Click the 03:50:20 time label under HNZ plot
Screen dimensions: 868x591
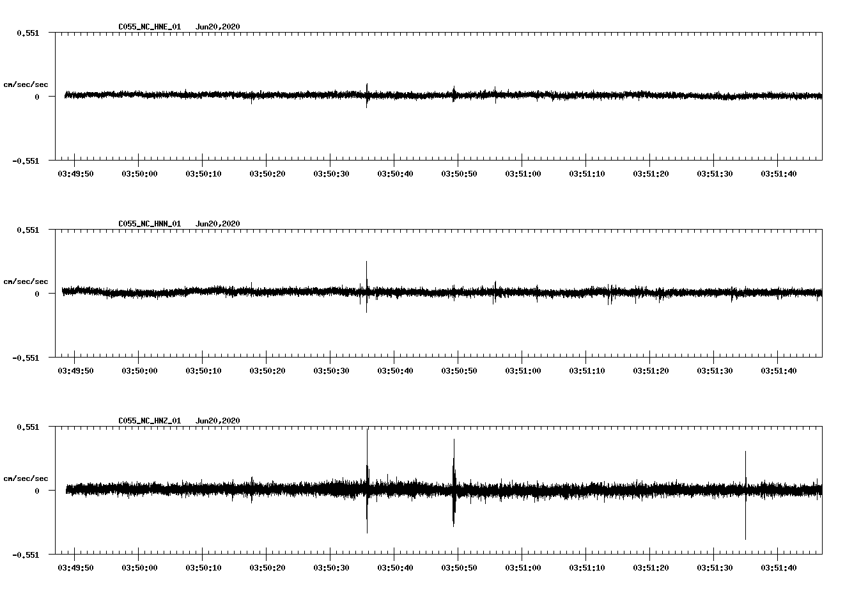(267, 568)
